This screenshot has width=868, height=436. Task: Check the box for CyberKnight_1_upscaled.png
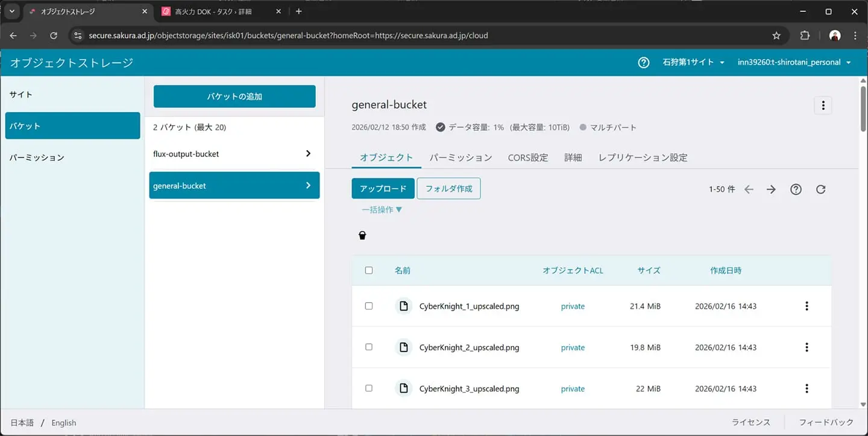pyautogui.click(x=369, y=306)
